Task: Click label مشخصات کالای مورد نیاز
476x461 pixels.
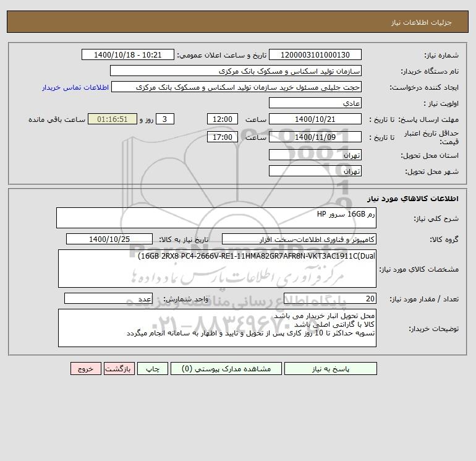Action: [x=419, y=269]
